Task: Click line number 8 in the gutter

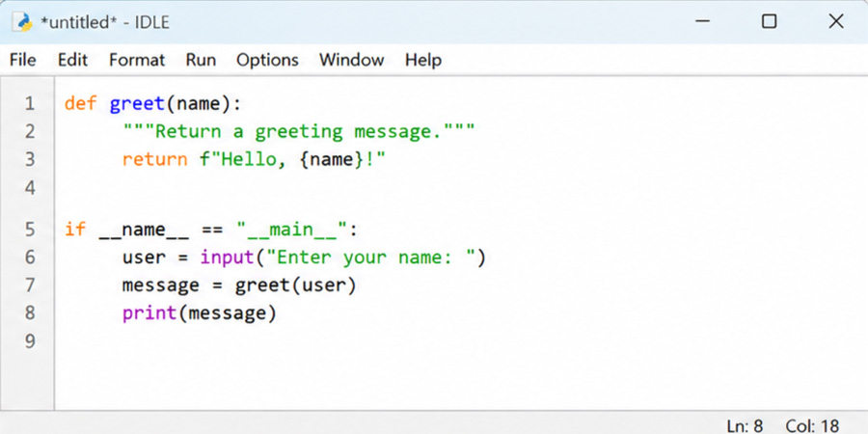Action: [x=29, y=312]
